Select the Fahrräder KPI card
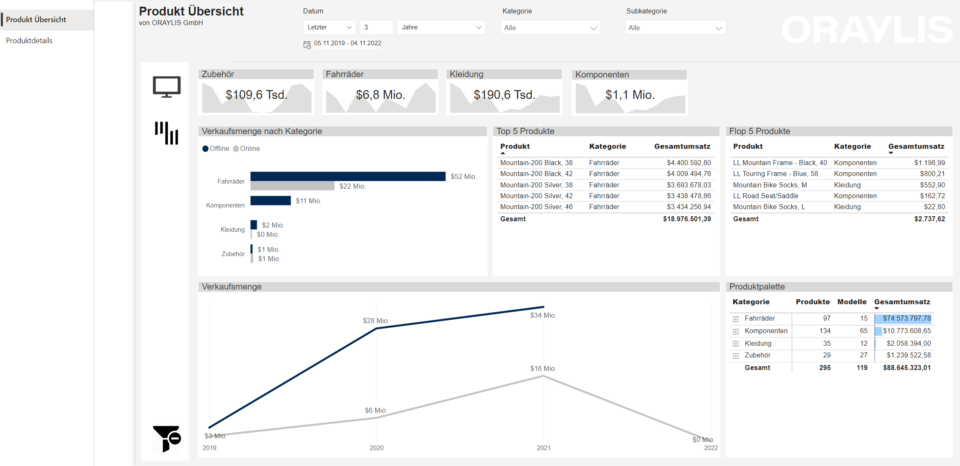This screenshot has width=960, height=466. pyautogui.click(x=380, y=92)
